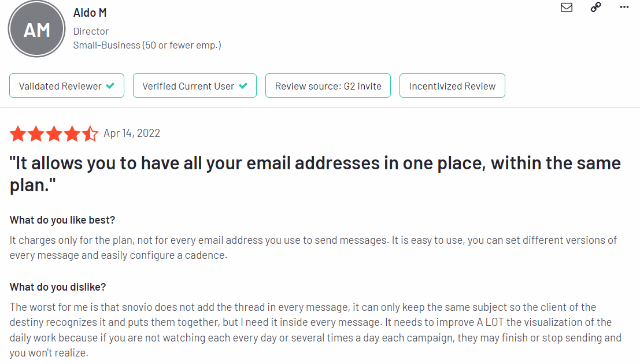Image resolution: width=640 pixels, height=364 pixels.
Task: Click the second rating star
Action: [x=36, y=133]
